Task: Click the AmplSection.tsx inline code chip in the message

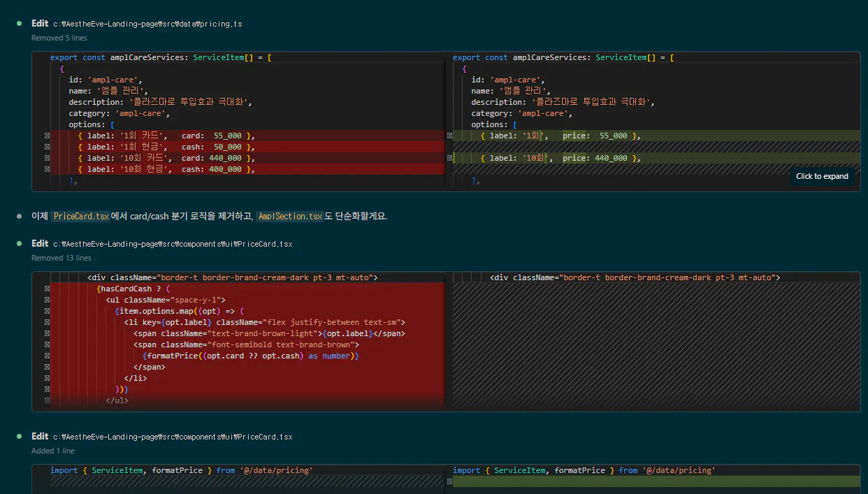Action: [x=290, y=217]
